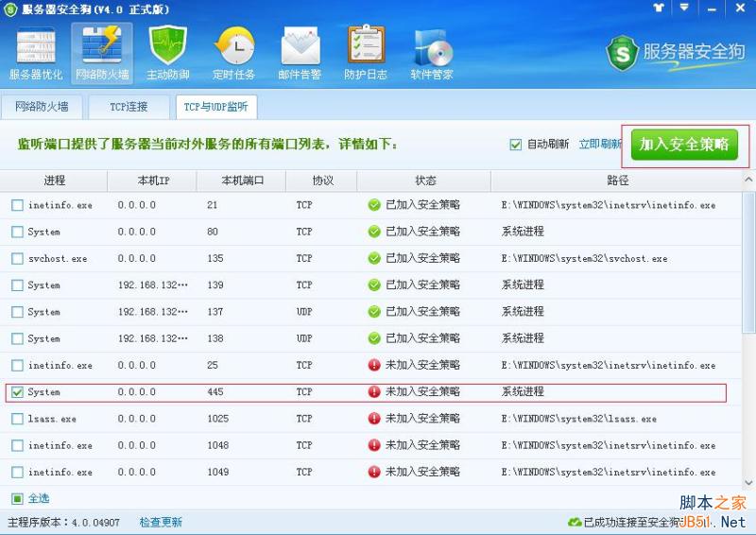Open 主动防御 shield icon
The image size is (756, 535).
click(168, 53)
